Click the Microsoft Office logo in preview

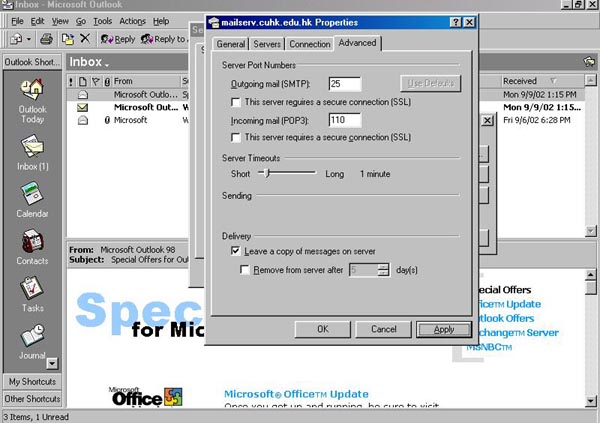147,397
